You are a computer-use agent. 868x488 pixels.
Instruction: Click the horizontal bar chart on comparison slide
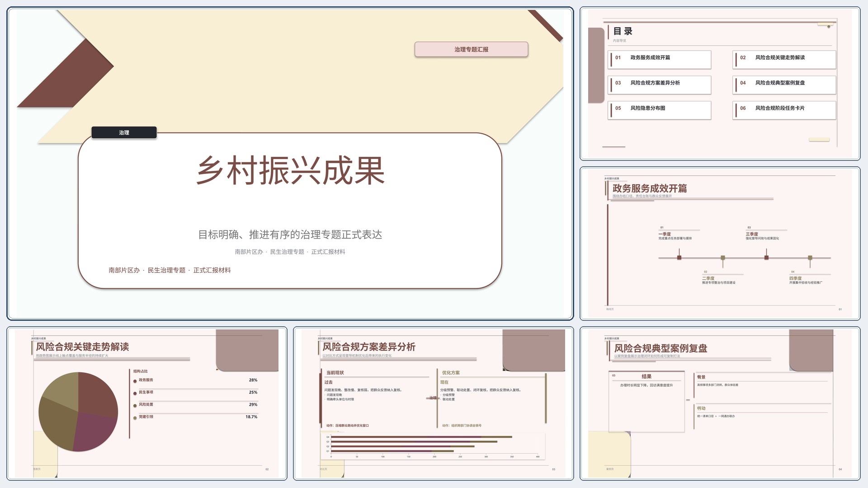click(x=434, y=446)
